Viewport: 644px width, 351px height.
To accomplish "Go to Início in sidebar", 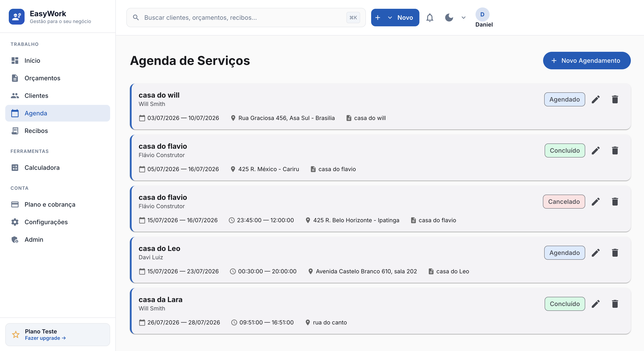I will (x=57, y=61).
